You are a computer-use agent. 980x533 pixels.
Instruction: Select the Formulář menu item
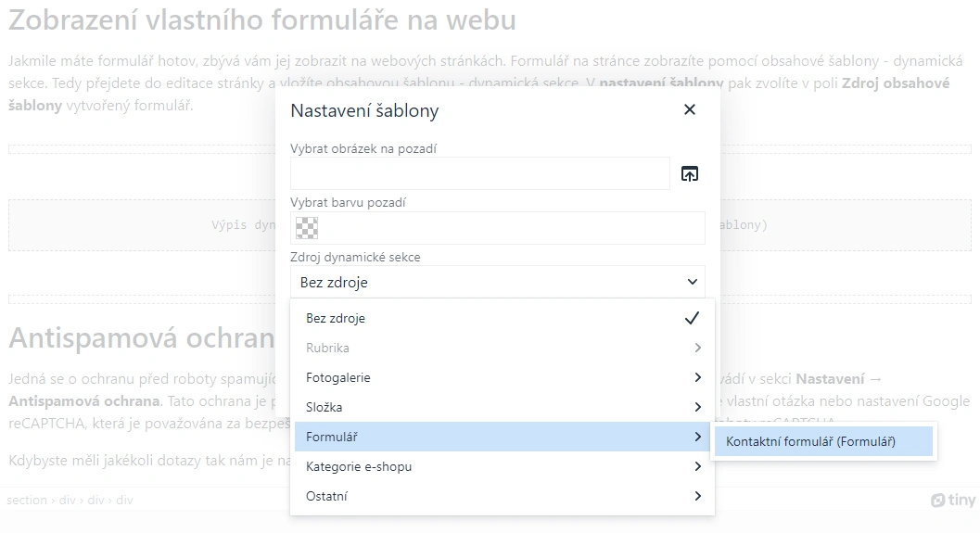point(332,437)
